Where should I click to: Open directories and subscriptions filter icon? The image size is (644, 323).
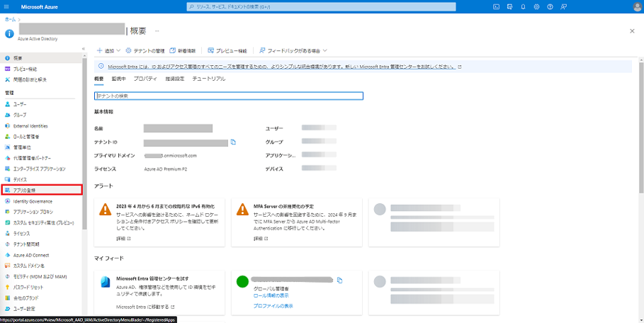[x=509, y=7]
